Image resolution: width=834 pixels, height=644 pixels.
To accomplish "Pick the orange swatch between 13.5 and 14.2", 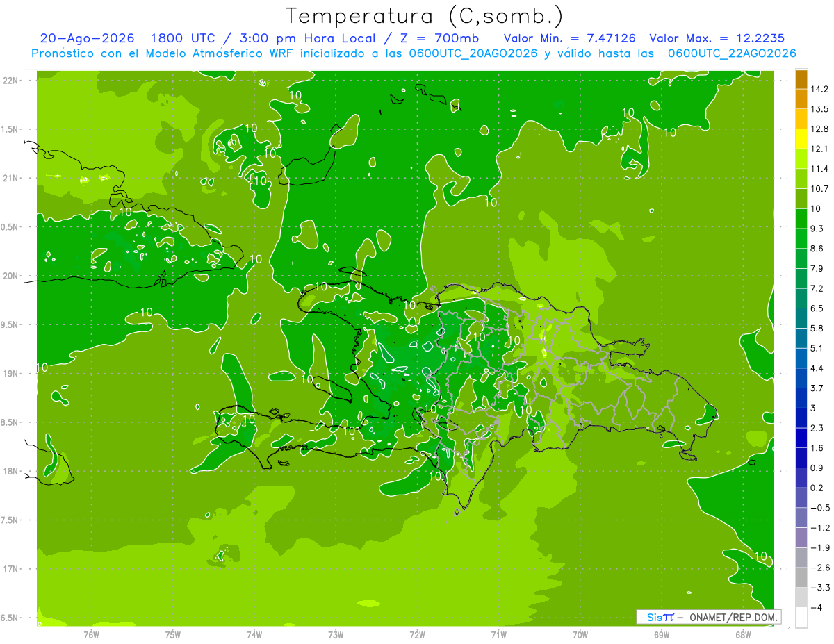I will (x=801, y=99).
